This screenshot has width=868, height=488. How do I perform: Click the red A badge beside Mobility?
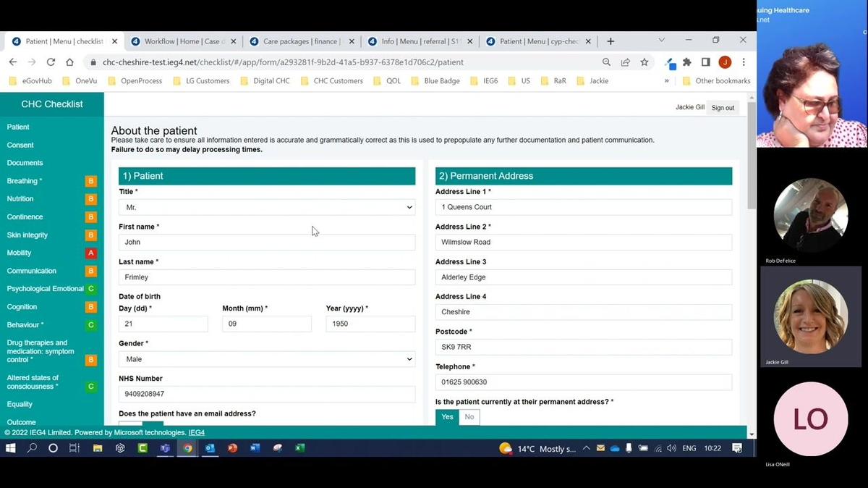pyautogui.click(x=91, y=253)
